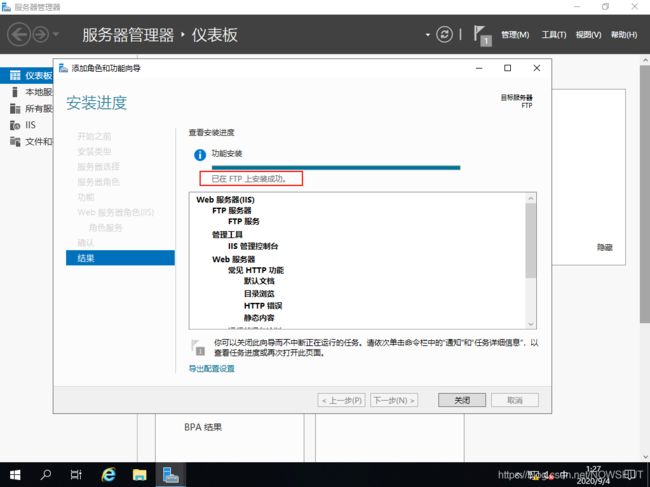Select 常见 HTTP 功能 in the list
The width and height of the screenshot is (650, 487).
pyautogui.click(x=256, y=270)
